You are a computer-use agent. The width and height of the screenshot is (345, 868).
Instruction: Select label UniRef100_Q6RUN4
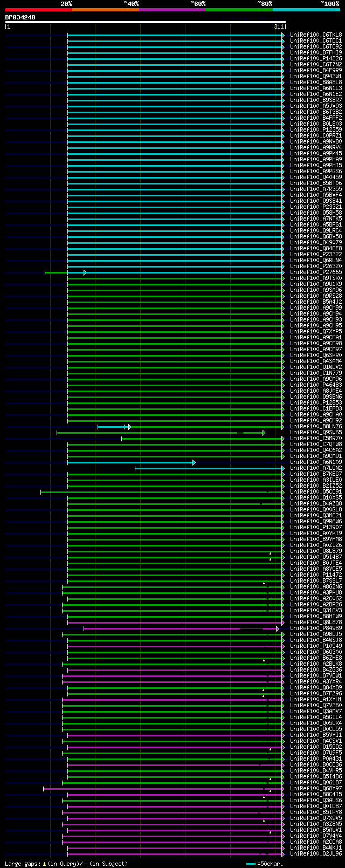pos(316,260)
